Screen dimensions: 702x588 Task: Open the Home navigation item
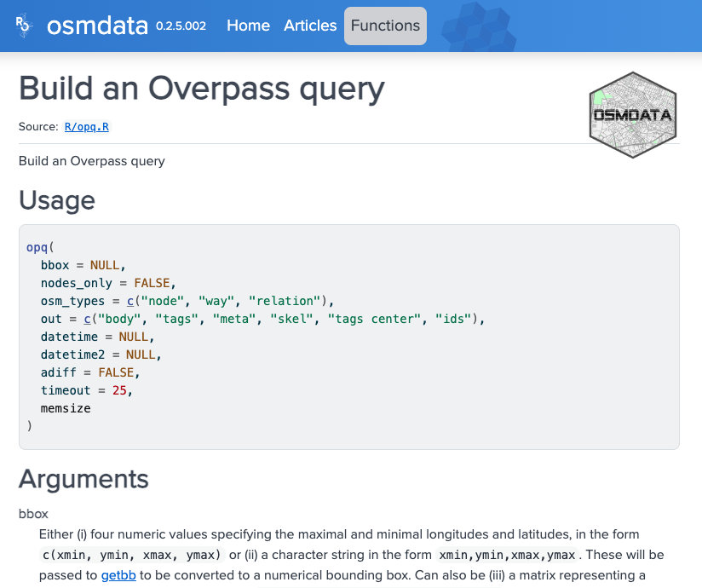click(248, 26)
